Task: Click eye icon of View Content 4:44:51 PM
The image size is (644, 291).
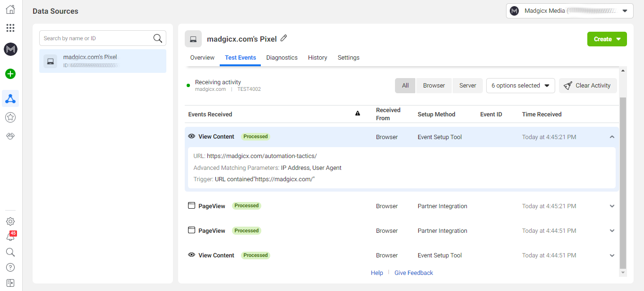Action: (x=192, y=255)
